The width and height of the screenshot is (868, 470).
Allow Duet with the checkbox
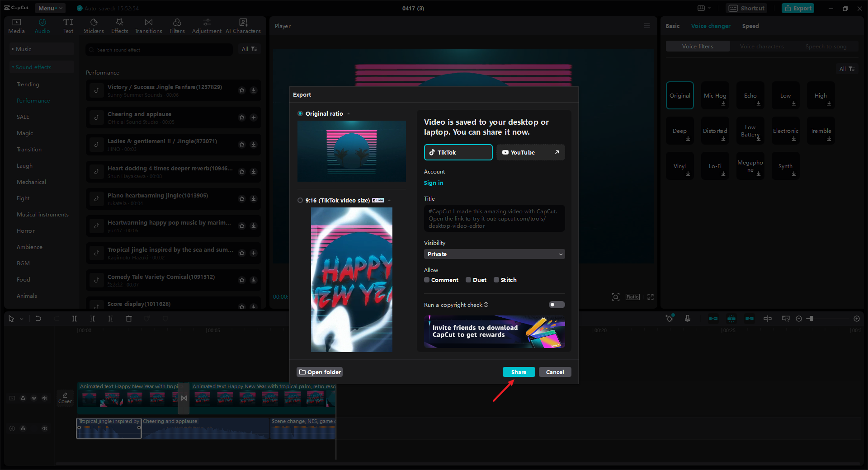click(x=468, y=280)
